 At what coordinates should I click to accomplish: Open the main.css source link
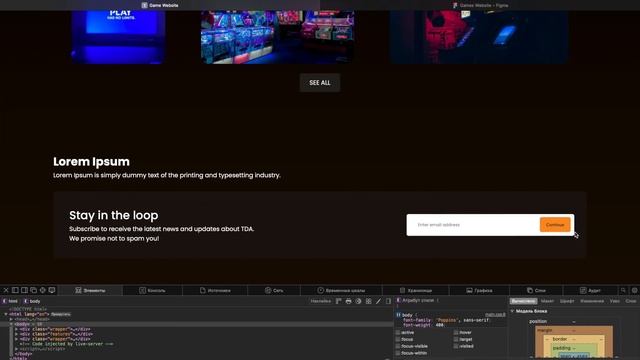click(496, 315)
